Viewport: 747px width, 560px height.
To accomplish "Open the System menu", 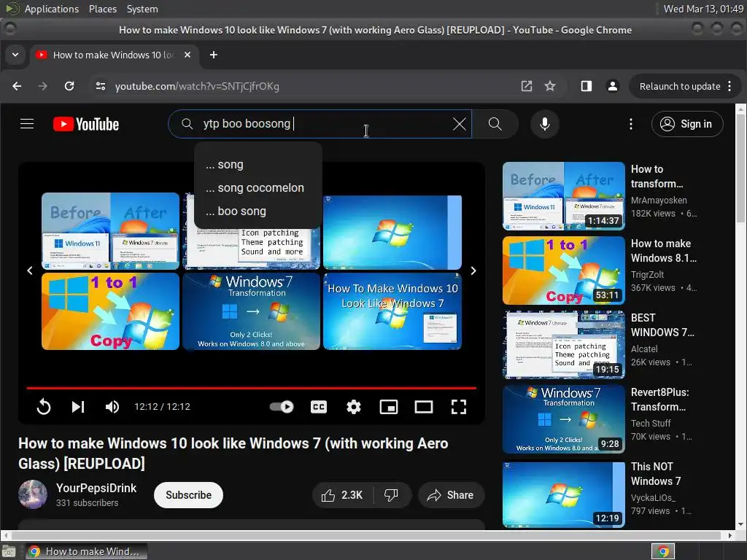I will [x=142, y=9].
